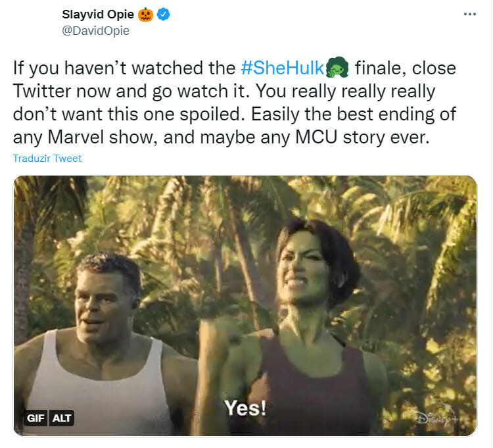This screenshot has height=448, width=493.
Task: Show the ALT description badge
Action: 62,418
